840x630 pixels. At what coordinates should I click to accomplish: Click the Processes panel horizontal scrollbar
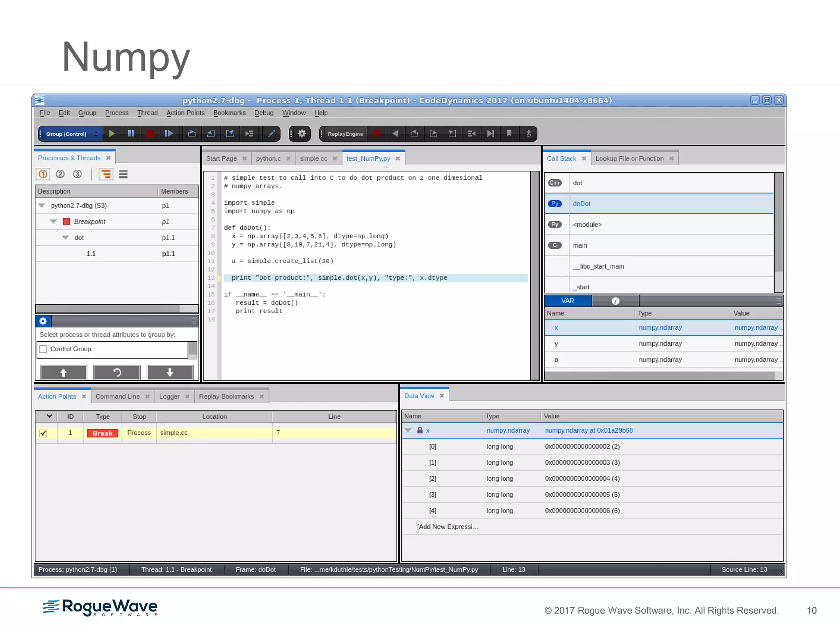coord(108,308)
